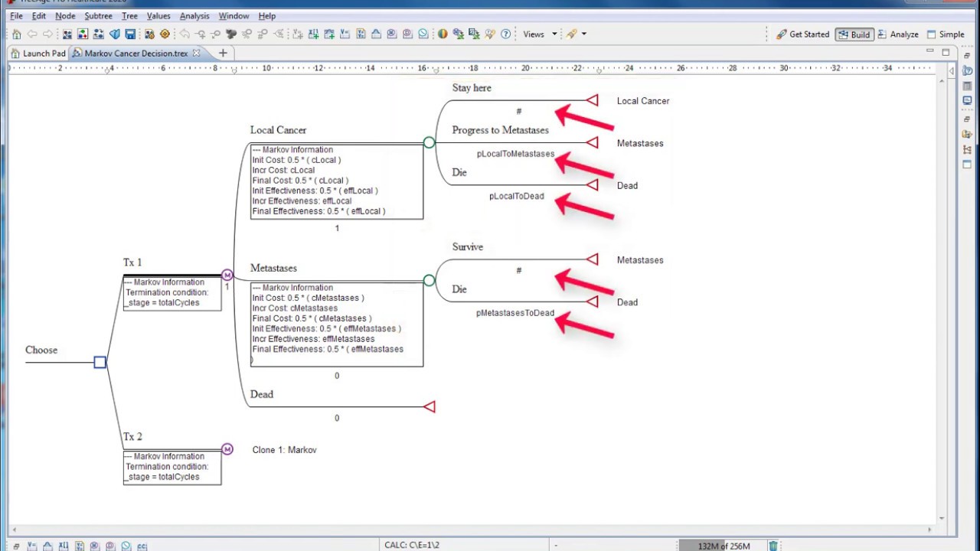
Task: Click the back arrow in the toolbar
Action: tap(32, 34)
